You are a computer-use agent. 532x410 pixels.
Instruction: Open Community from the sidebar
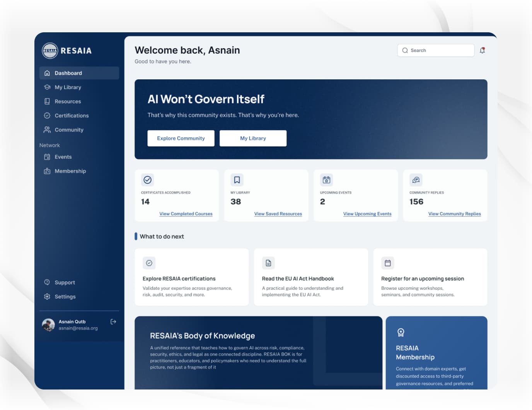pos(79,130)
